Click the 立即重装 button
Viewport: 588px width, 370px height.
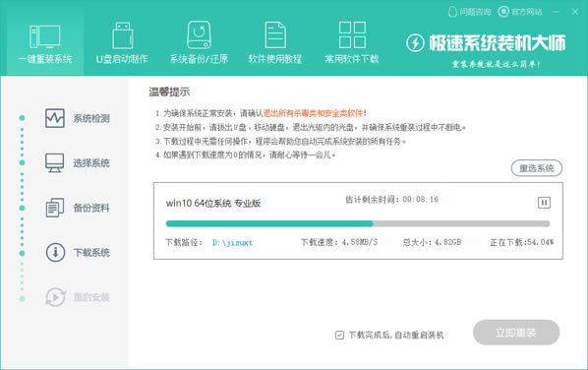coord(516,333)
